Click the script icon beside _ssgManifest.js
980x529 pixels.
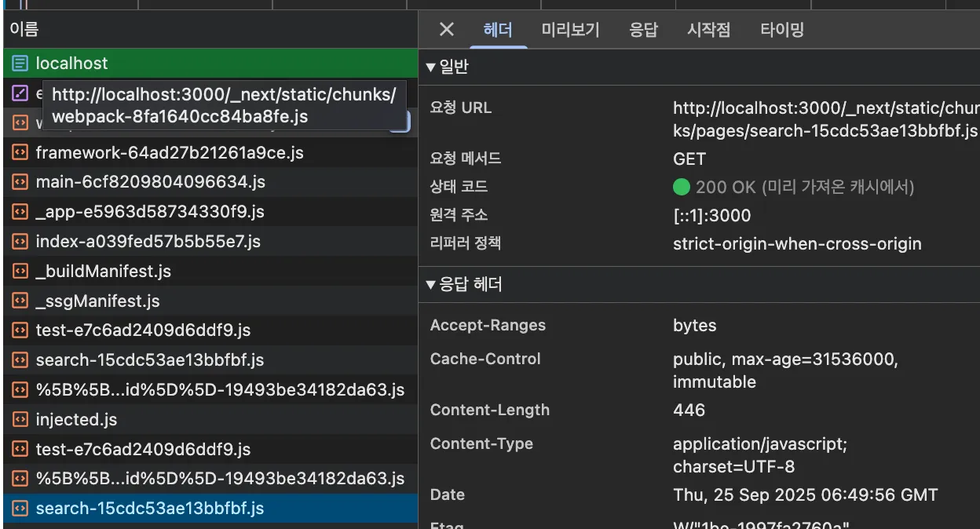(x=20, y=301)
